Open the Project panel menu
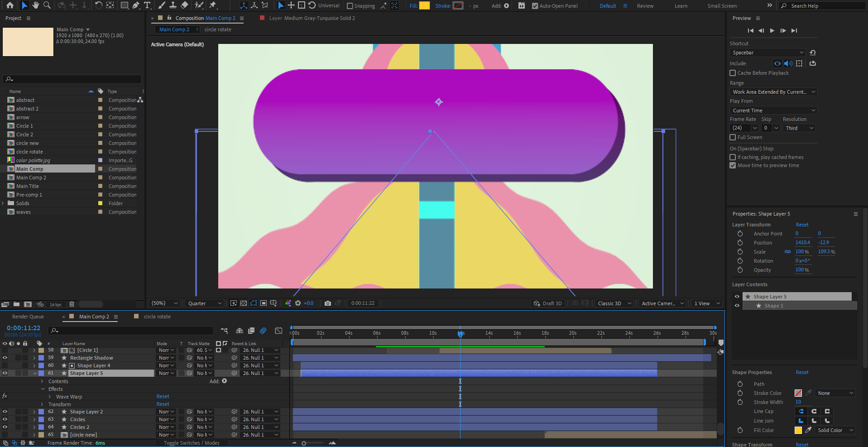The width and height of the screenshot is (868, 447). pyautogui.click(x=29, y=18)
